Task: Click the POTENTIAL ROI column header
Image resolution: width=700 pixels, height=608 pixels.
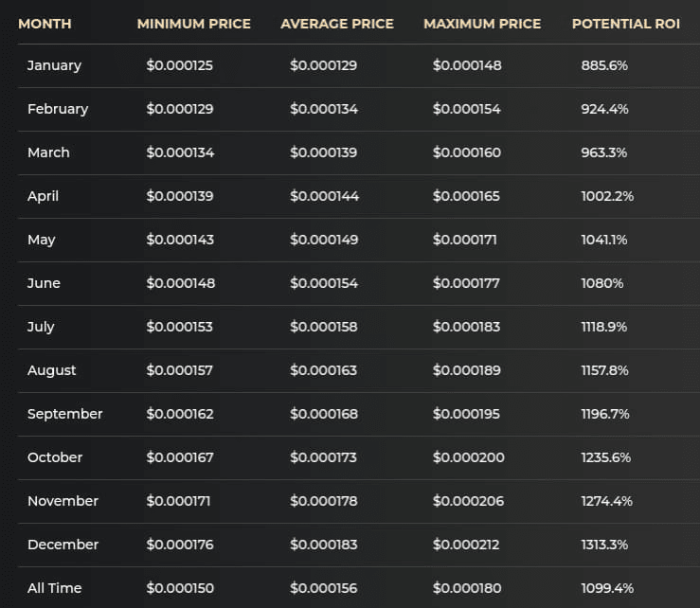Action: (x=626, y=24)
